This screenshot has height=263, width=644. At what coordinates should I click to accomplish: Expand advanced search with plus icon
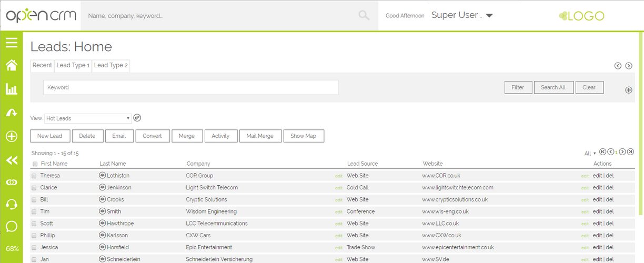[x=628, y=90]
